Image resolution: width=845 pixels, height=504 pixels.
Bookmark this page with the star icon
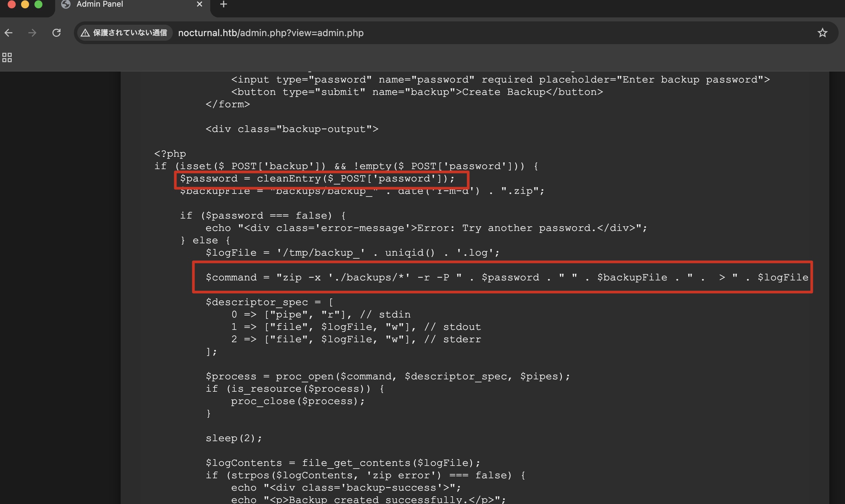(x=822, y=33)
